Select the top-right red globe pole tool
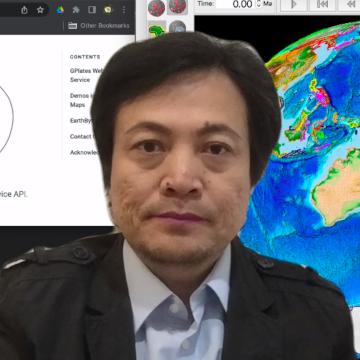This screenshot has width=360, height=360. [177, 7]
